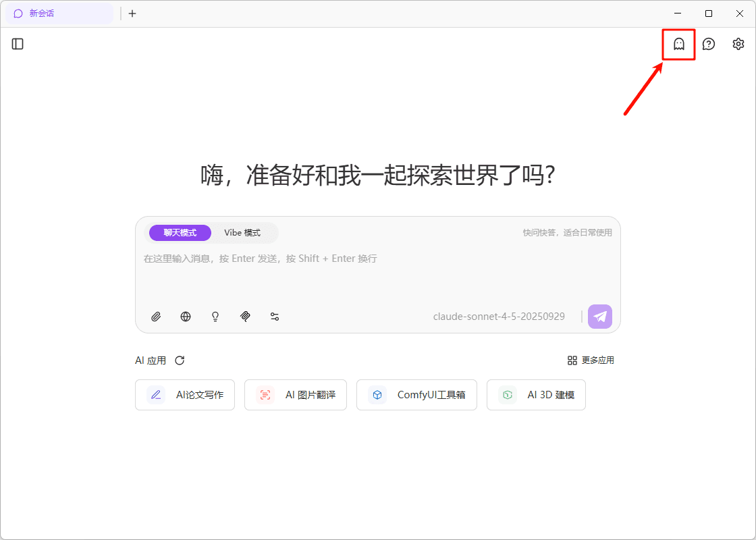Click the 嗨，准备好和我一起探索世界了吗 heading
756x540 pixels.
click(x=378, y=175)
